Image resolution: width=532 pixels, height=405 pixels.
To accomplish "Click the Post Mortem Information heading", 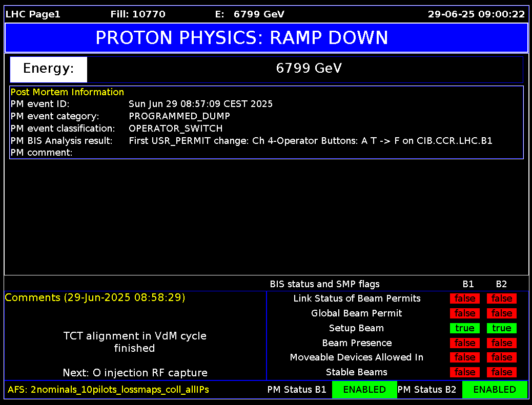I will point(67,92).
